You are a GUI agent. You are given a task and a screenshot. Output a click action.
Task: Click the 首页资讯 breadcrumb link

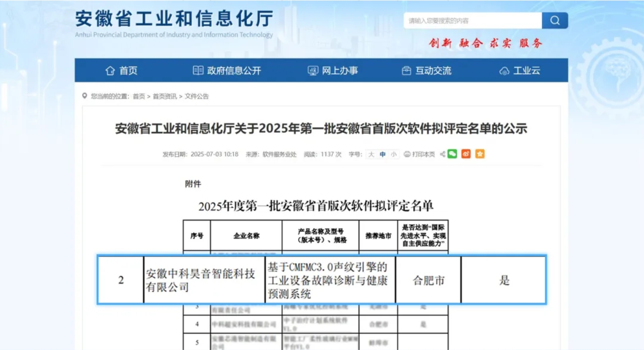(165, 96)
